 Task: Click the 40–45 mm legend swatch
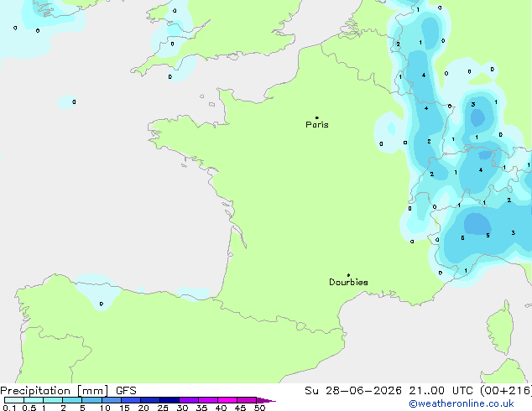pos(227,400)
